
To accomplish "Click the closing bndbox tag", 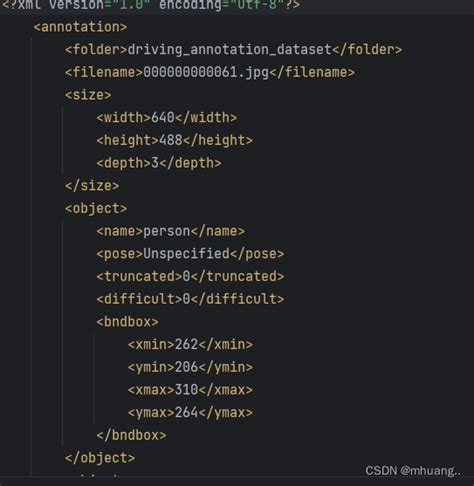I will 131,435.
